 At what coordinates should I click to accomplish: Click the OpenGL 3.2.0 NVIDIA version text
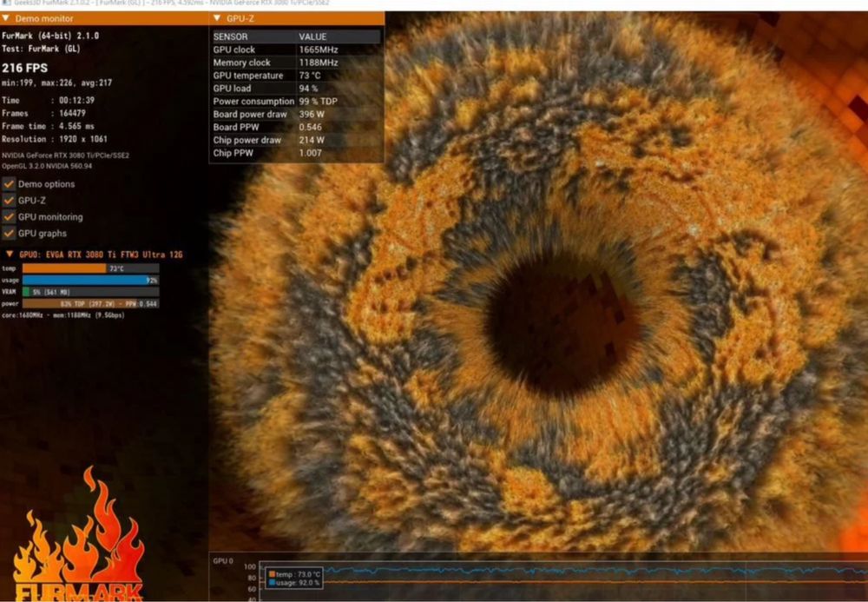pos(47,166)
